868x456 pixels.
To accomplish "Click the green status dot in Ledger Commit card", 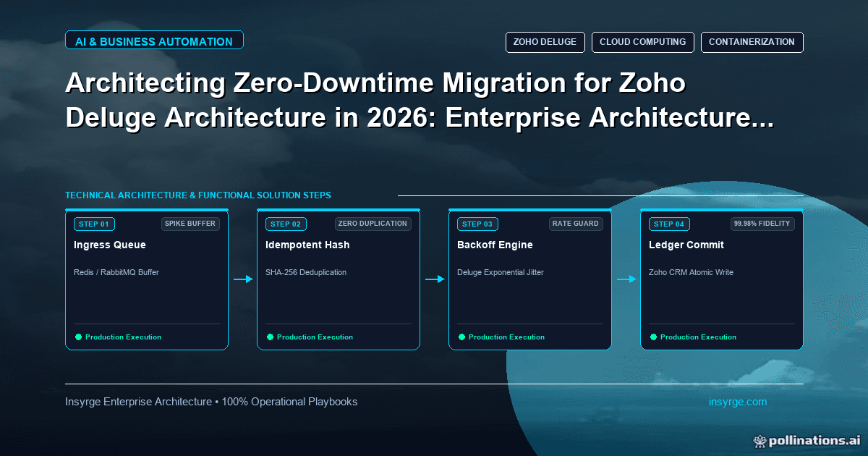I will (x=653, y=337).
